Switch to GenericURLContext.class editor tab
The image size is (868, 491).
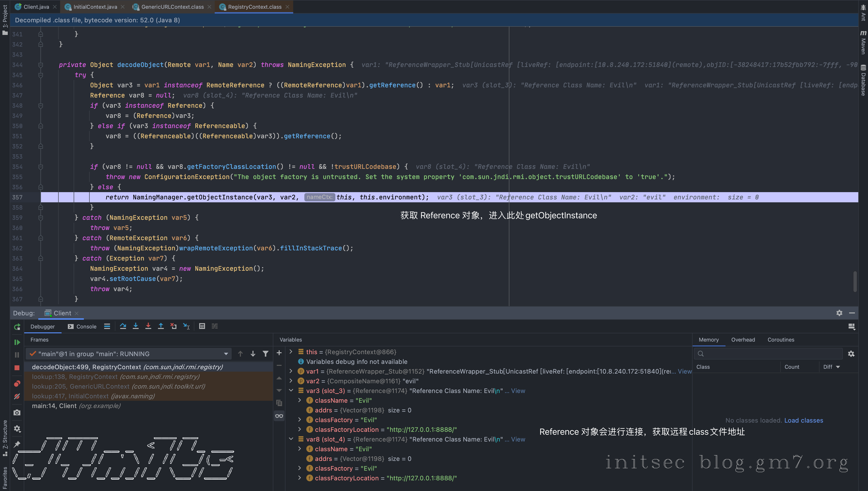(x=172, y=7)
